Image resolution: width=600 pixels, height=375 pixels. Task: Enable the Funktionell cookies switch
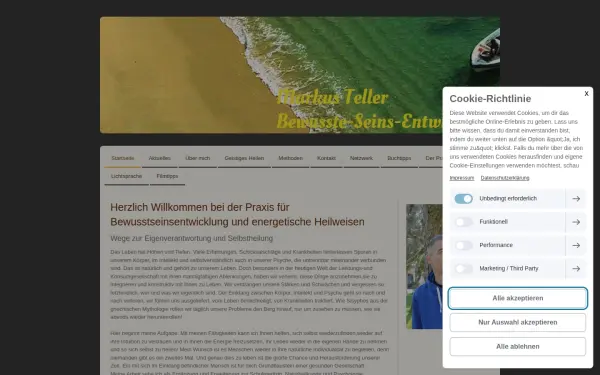click(x=463, y=222)
